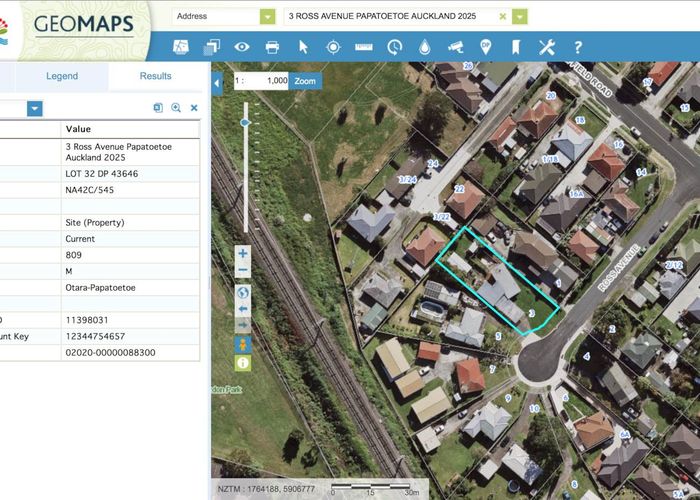Click the zoom-to-result magnifier icon
Screen dimensions: 700x500
(x=176, y=108)
